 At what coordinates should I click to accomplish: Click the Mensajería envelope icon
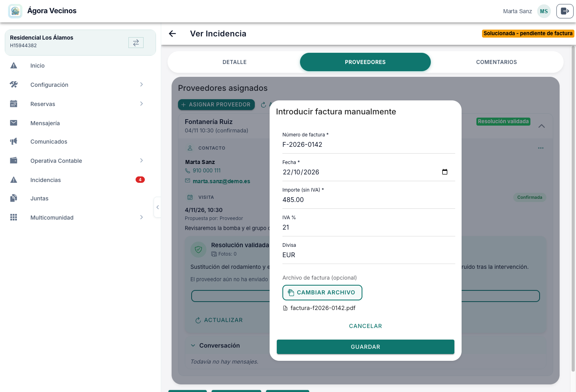click(14, 123)
